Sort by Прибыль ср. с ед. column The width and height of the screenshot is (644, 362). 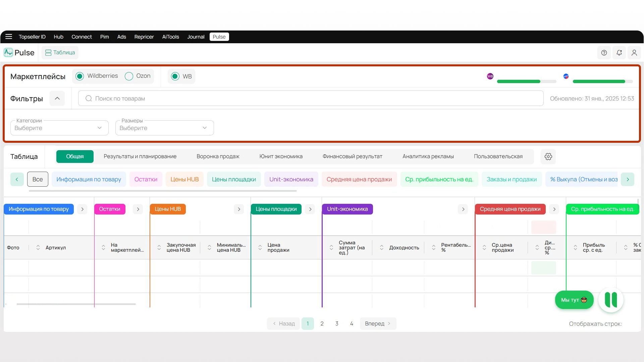(575, 247)
